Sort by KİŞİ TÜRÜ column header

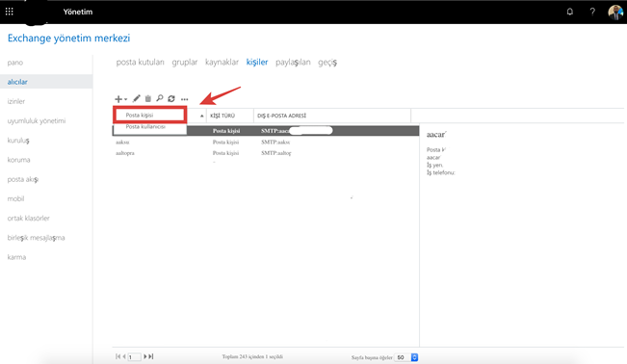click(x=222, y=116)
